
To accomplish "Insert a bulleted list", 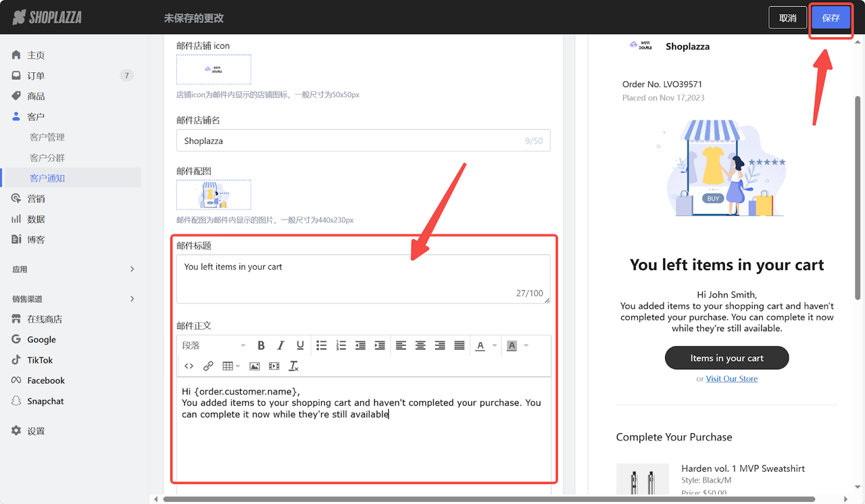I will tap(322, 346).
